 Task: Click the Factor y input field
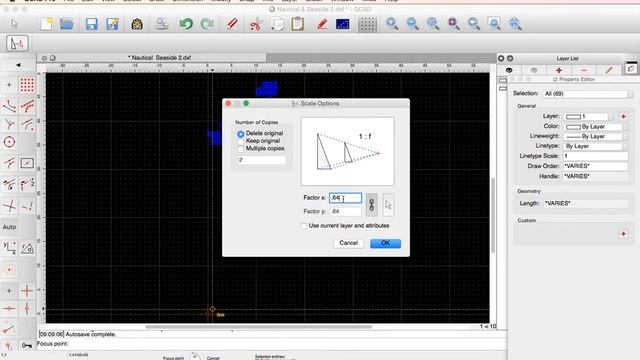[x=345, y=211]
